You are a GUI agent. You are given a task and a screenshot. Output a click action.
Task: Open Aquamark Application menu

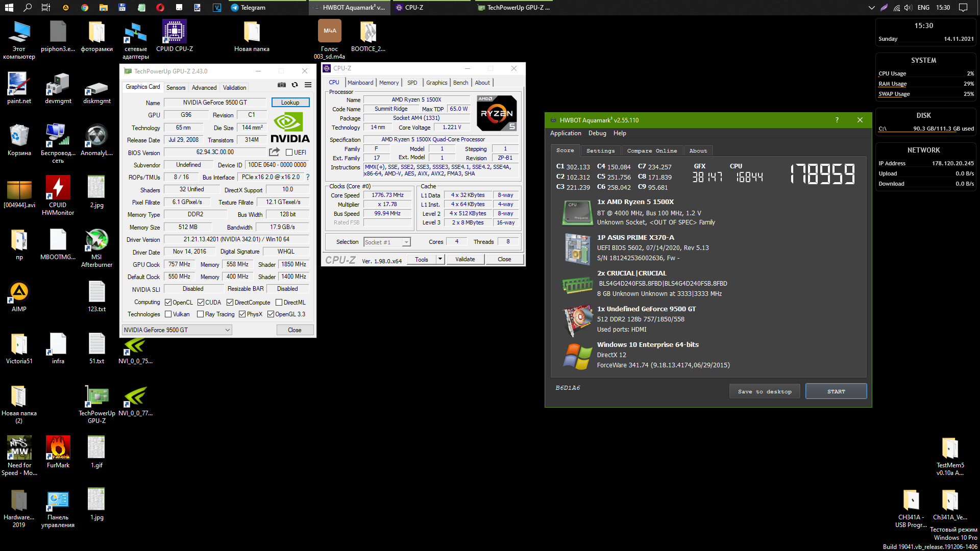click(x=566, y=133)
